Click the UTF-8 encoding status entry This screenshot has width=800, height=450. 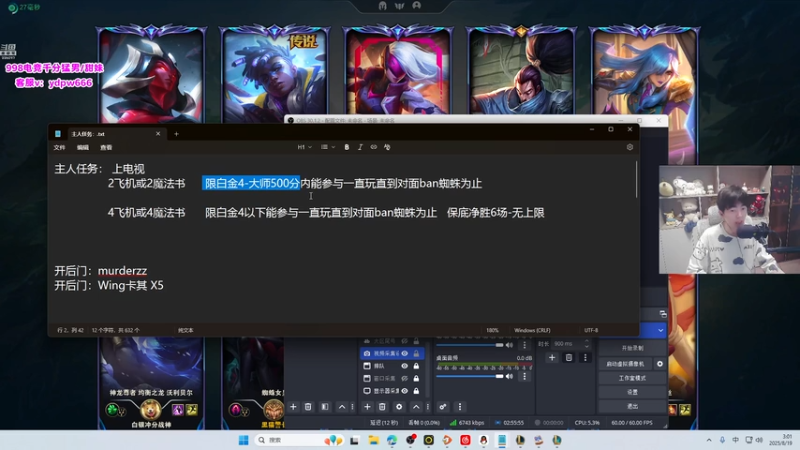point(591,330)
